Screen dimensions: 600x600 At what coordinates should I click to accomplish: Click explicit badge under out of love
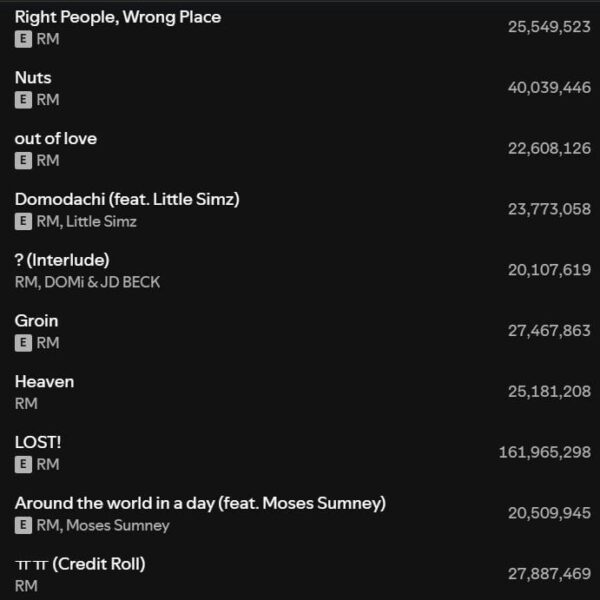pos(23,161)
